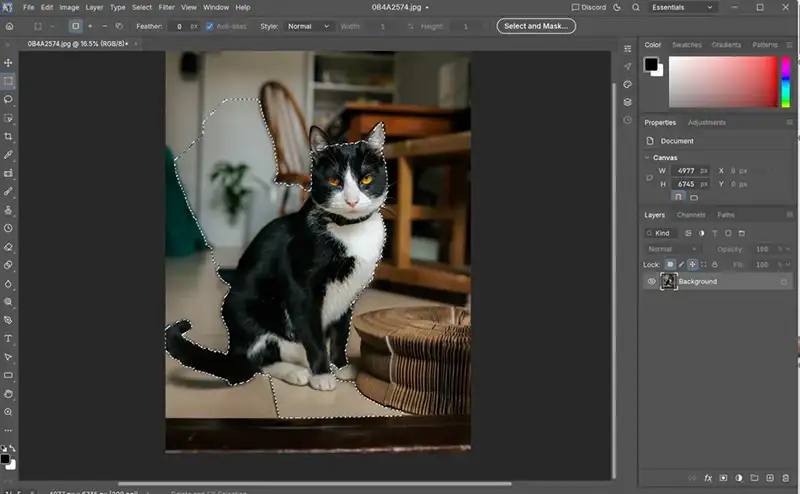
Task: Enable New selection mode
Action: click(x=76, y=26)
